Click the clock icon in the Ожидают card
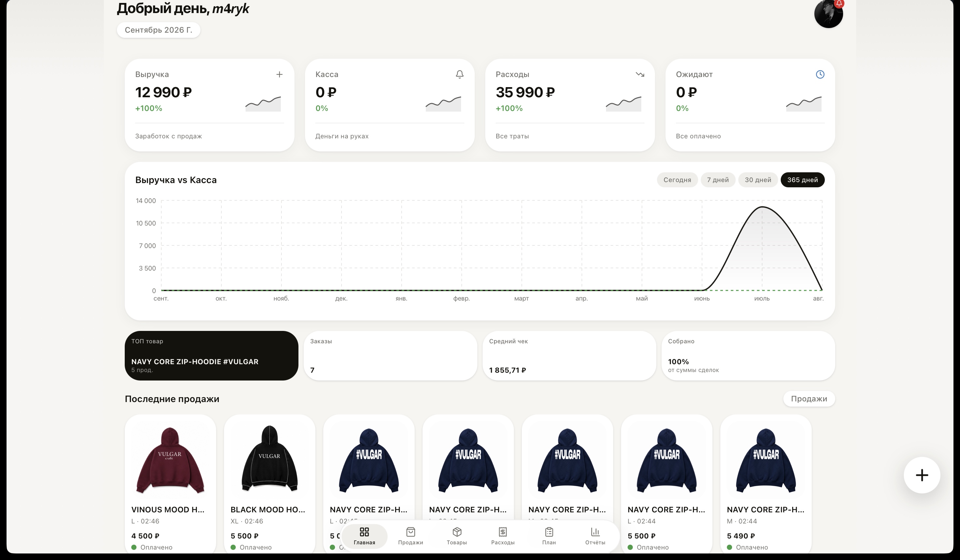This screenshot has width=960, height=560. pyautogui.click(x=820, y=75)
